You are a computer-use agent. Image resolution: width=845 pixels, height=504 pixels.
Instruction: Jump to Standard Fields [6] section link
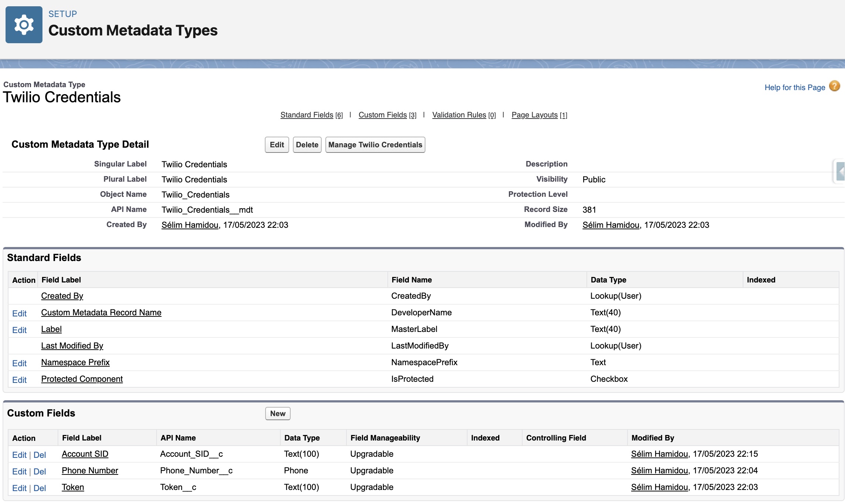311,115
